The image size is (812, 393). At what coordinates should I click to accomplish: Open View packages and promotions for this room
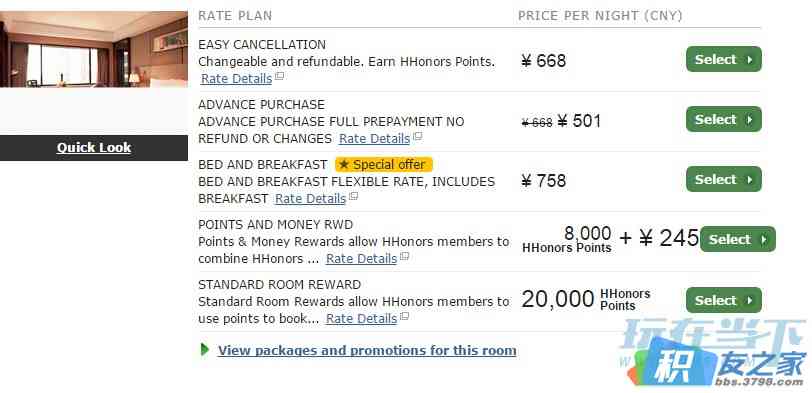point(367,351)
